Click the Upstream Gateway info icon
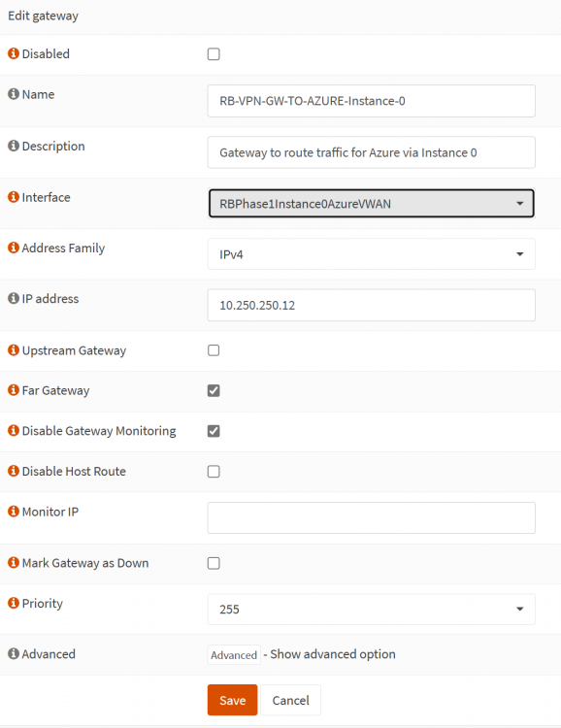This screenshot has width=561, height=728. 14,350
